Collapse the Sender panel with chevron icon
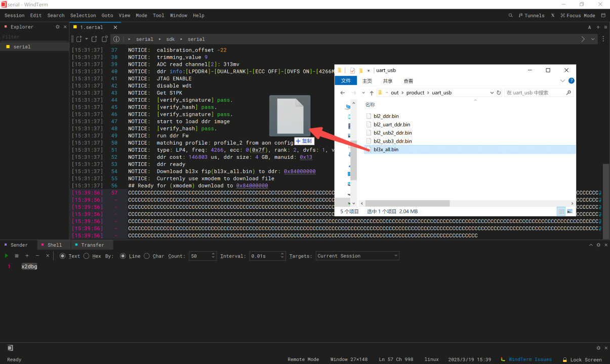The height and width of the screenshot is (364, 610). pyautogui.click(x=591, y=245)
